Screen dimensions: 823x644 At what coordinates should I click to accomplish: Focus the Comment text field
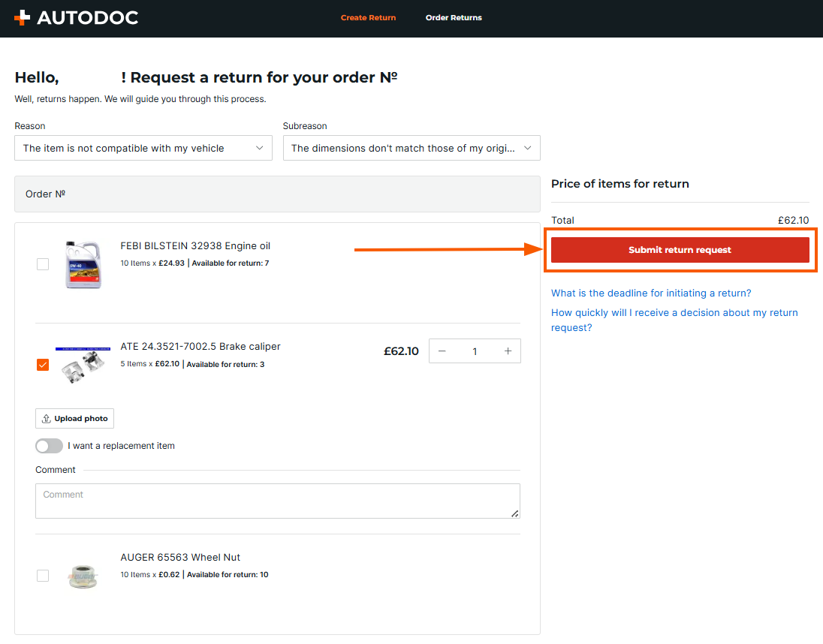pos(277,501)
